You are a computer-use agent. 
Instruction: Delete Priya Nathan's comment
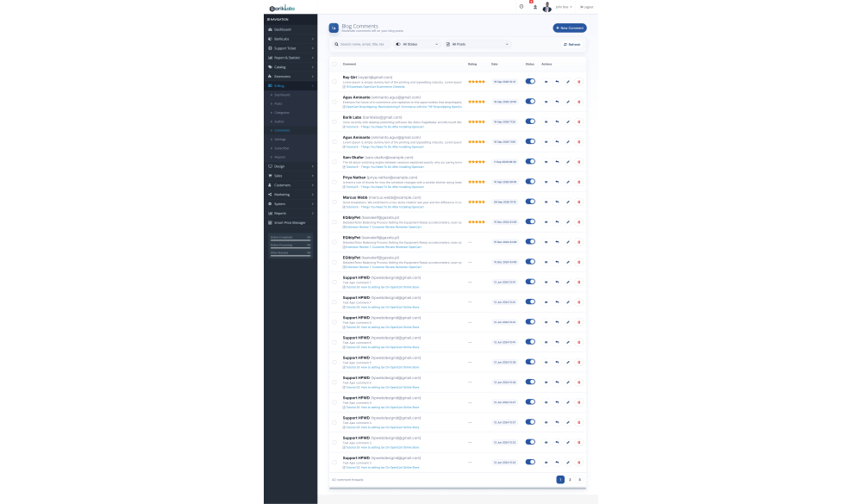pos(579,182)
